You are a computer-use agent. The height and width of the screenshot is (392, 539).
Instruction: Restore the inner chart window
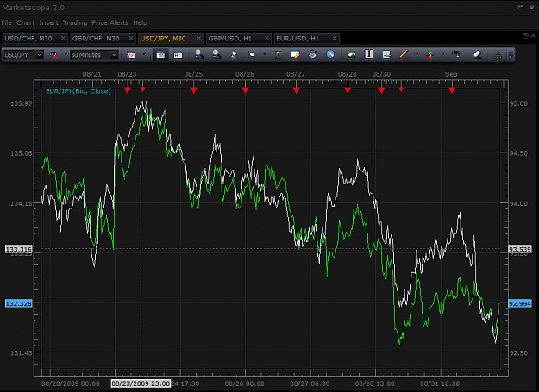tap(525, 35)
